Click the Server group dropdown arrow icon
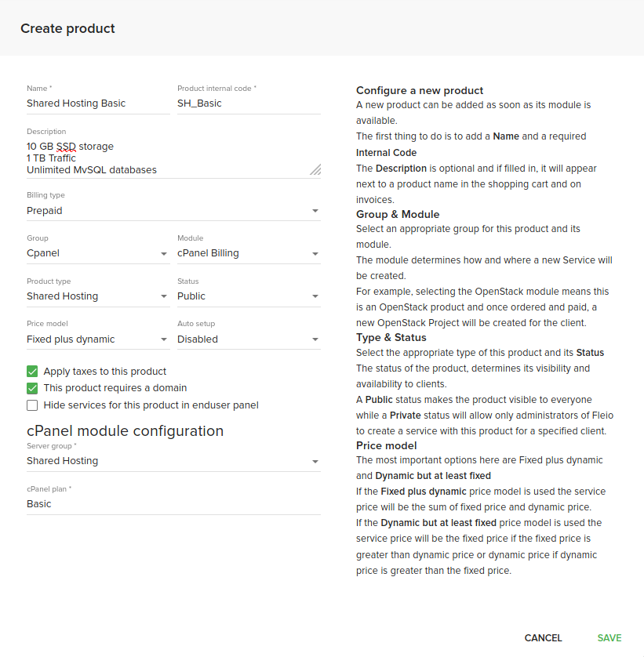This screenshot has width=644, height=657. pos(315,462)
